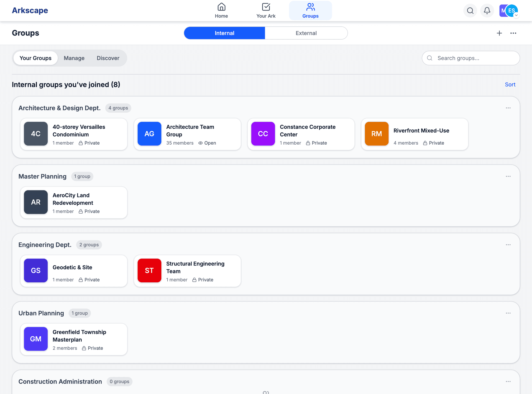Open the Discover tab
The image size is (532, 394).
tap(108, 58)
